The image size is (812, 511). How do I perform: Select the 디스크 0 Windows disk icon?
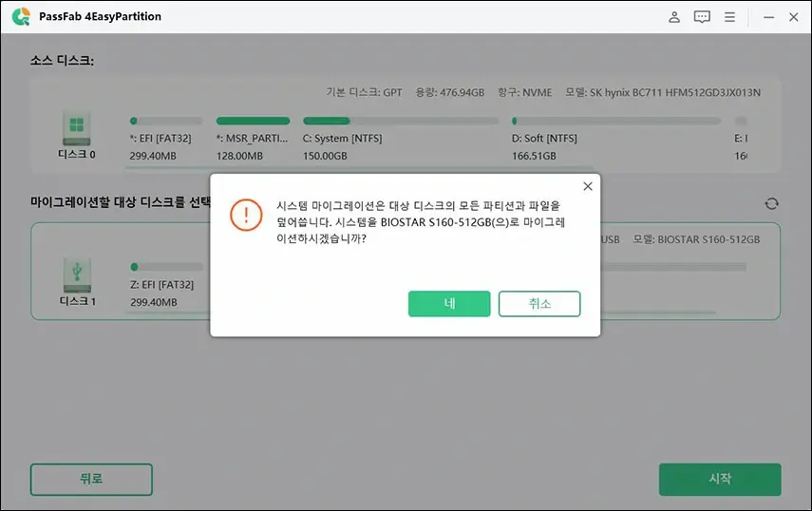pos(77,127)
